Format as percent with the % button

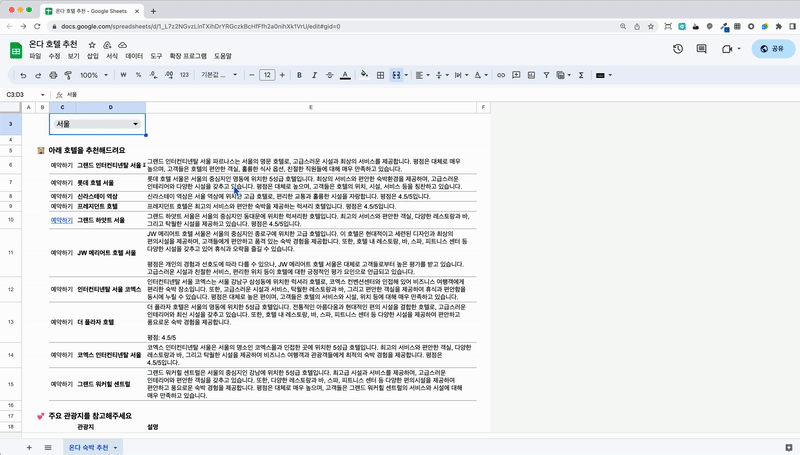tap(138, 75)
